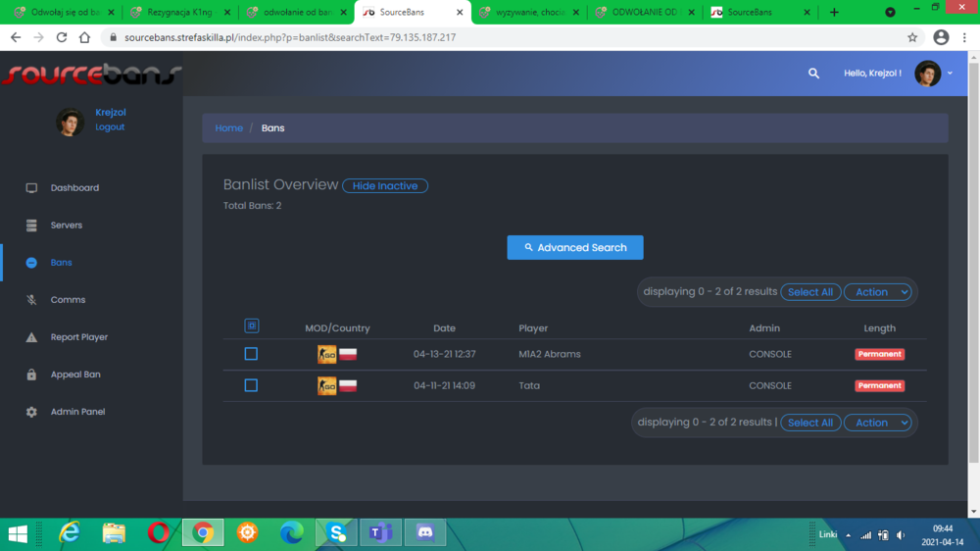Viewport: 980px width, 551px height.
Task: Click the Admin Panel gear icon
Action: pos(31,412)
